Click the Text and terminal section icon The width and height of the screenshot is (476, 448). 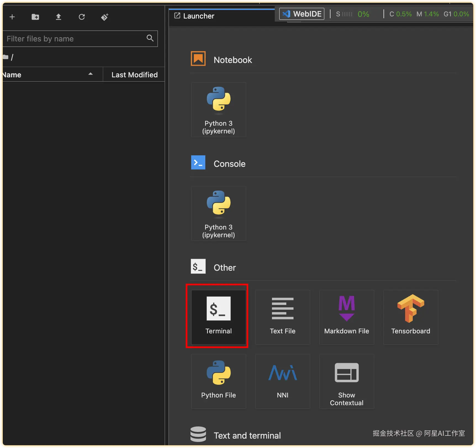[x=198, y=434]
